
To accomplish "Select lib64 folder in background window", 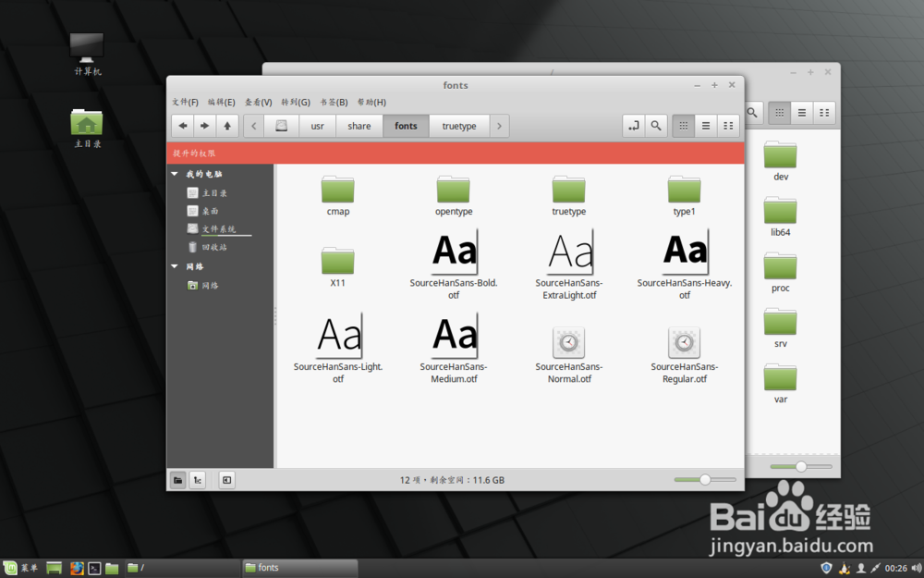I will click(781, 216).
